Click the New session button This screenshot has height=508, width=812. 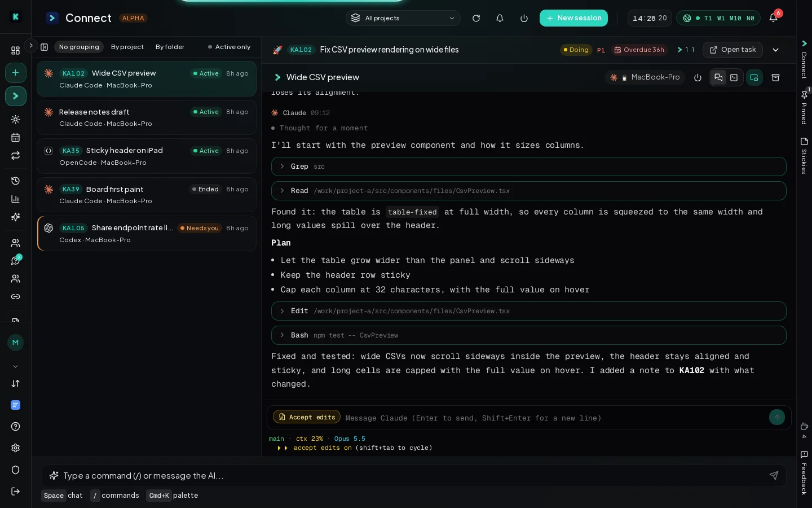tap(573, 18)
